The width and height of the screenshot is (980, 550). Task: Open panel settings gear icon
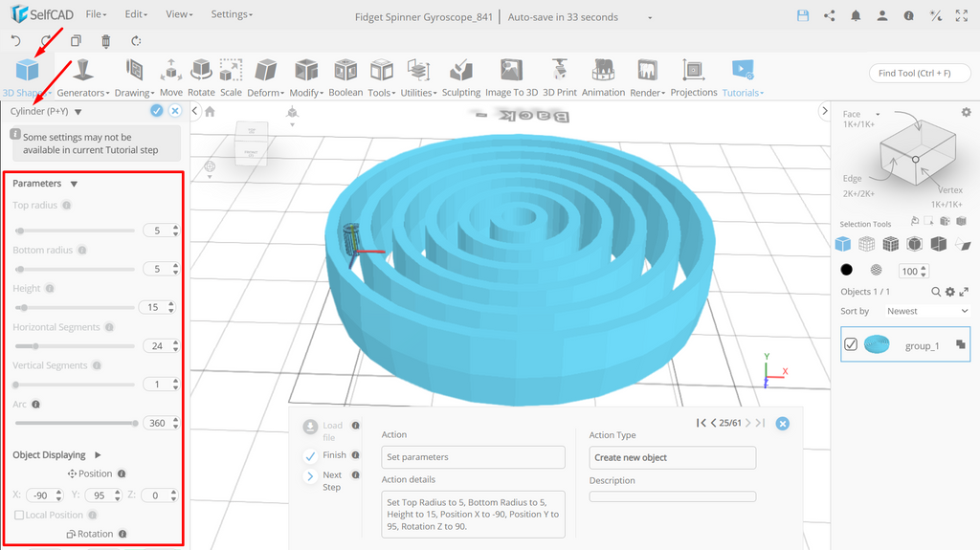pyautogui.click(x=967, y=113)
